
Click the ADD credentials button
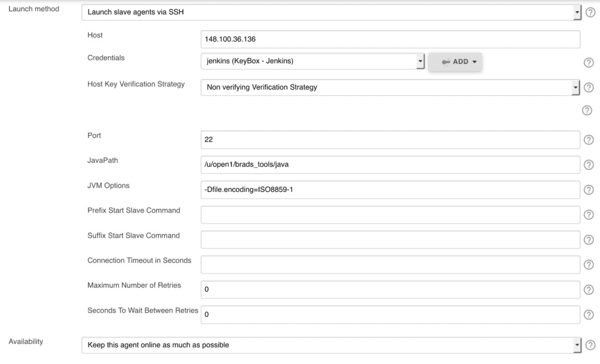coord(455,61)
